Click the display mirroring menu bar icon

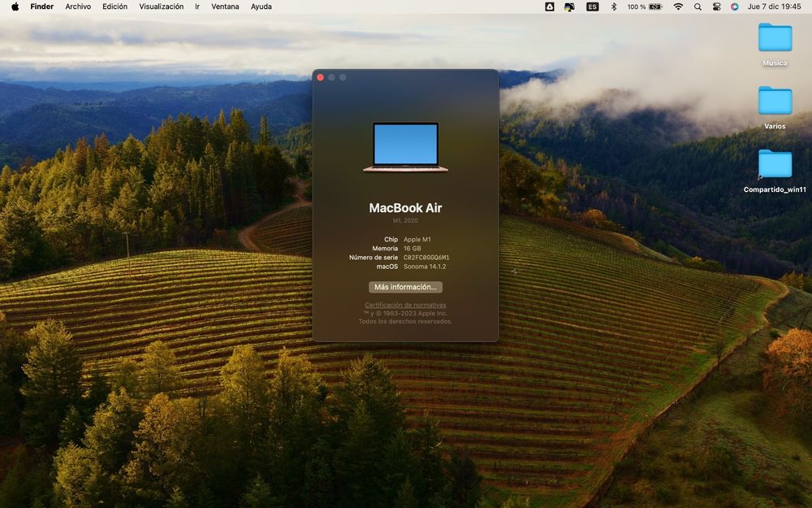pyautogui.click(x=570, y=7)
